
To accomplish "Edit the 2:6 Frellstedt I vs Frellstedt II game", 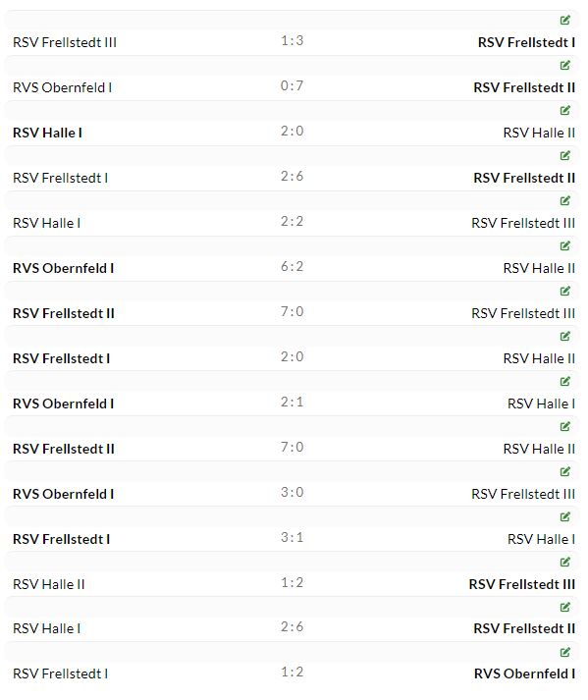I will [x=564, y=155].
